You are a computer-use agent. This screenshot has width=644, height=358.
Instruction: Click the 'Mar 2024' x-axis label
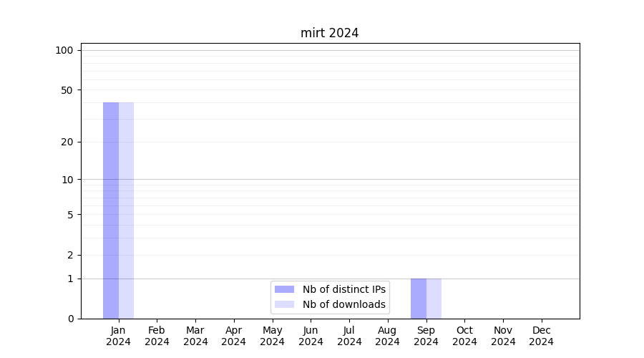[x=195, y=336]
